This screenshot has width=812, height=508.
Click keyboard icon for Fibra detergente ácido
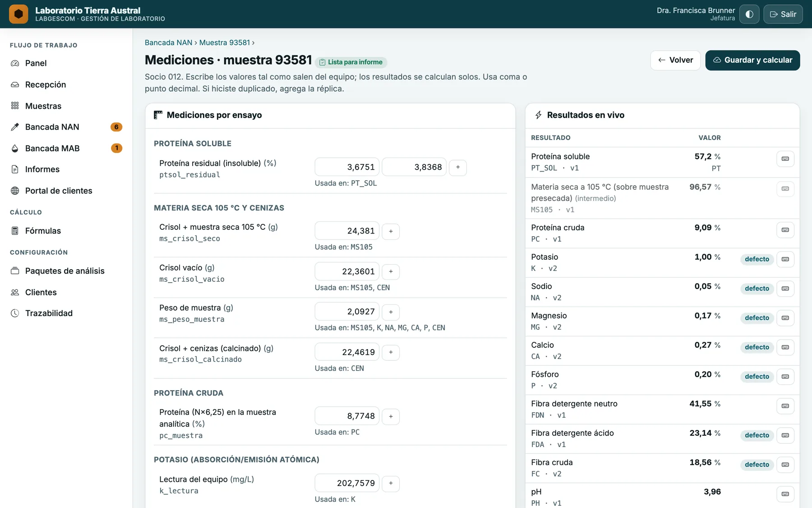click(x=785, y=435)
